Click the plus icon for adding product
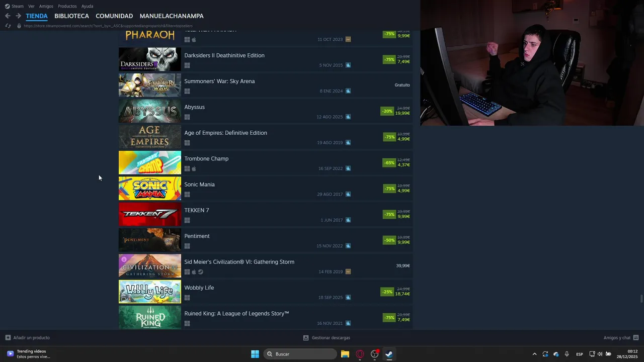 [8, 338]
